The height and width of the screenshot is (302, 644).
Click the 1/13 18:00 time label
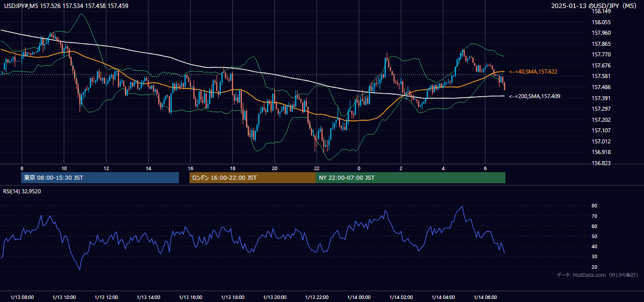(232, 297)
